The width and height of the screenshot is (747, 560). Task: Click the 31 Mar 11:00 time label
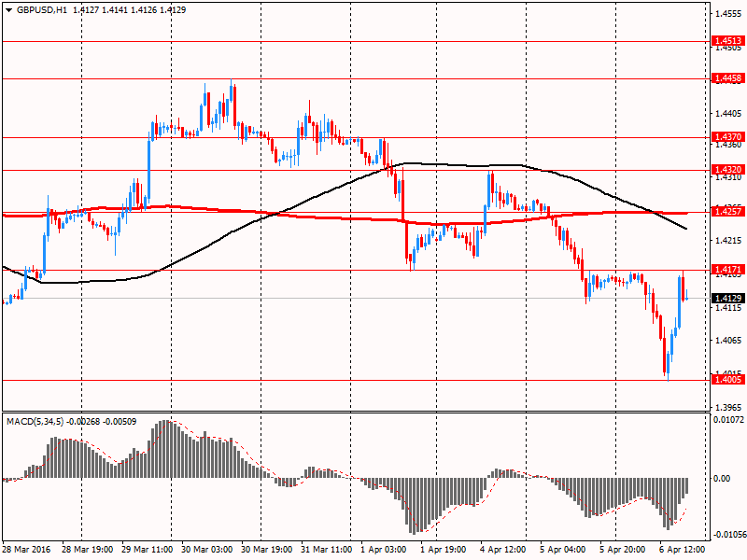[327, 550]
